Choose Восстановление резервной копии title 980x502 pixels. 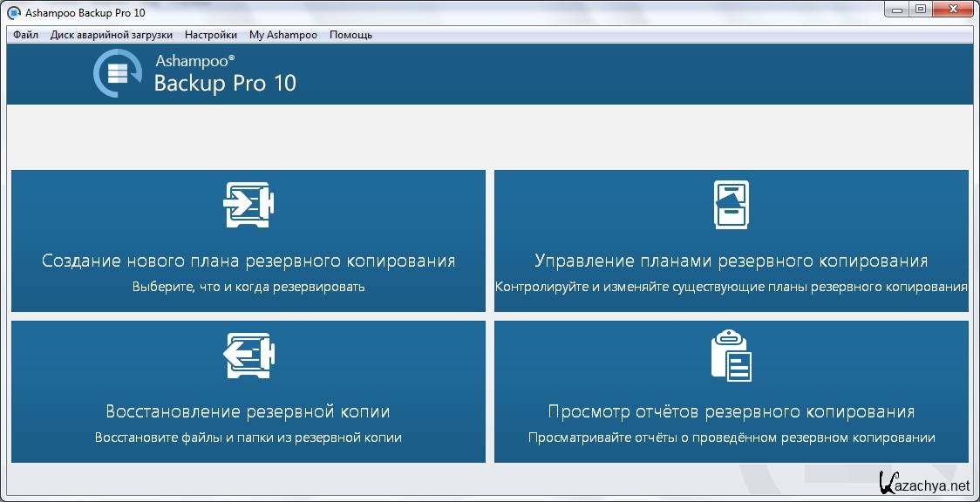[x=248, y=411]
